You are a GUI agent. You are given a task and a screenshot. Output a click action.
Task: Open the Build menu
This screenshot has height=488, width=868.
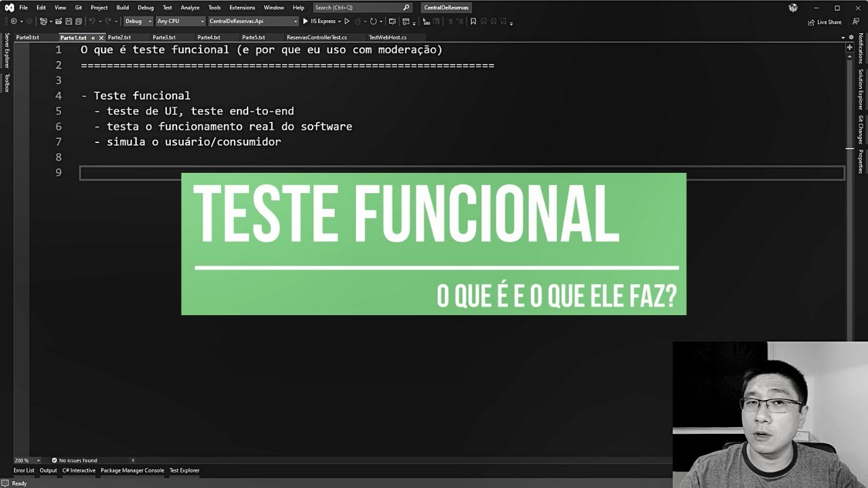click(123, 7)
